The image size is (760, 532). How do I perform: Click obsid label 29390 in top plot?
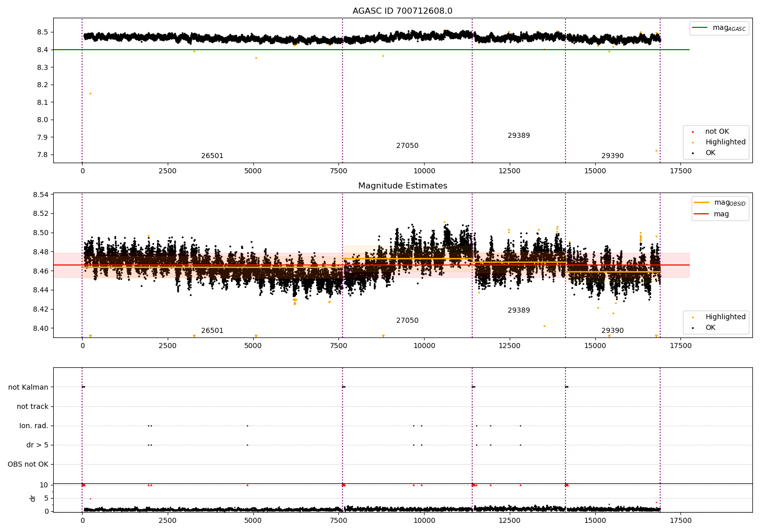pos(613,156)
